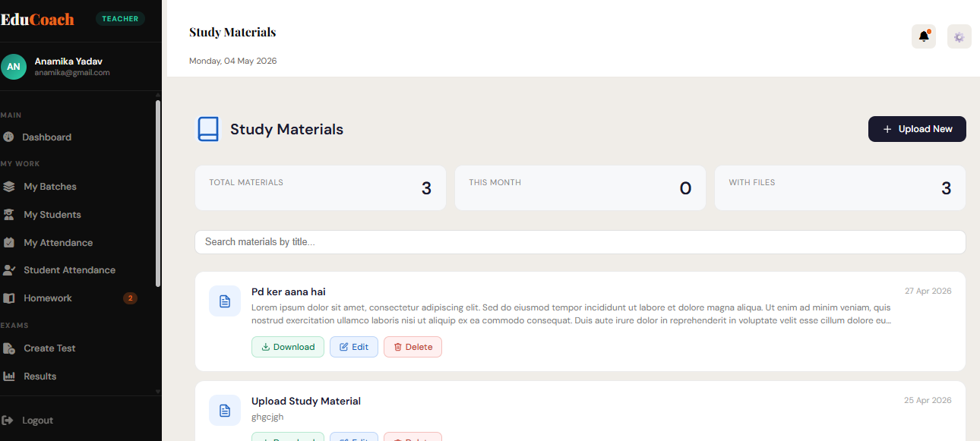
Task: Click document icon of Pd ker aana hai
Action: (x=225, y=301)
